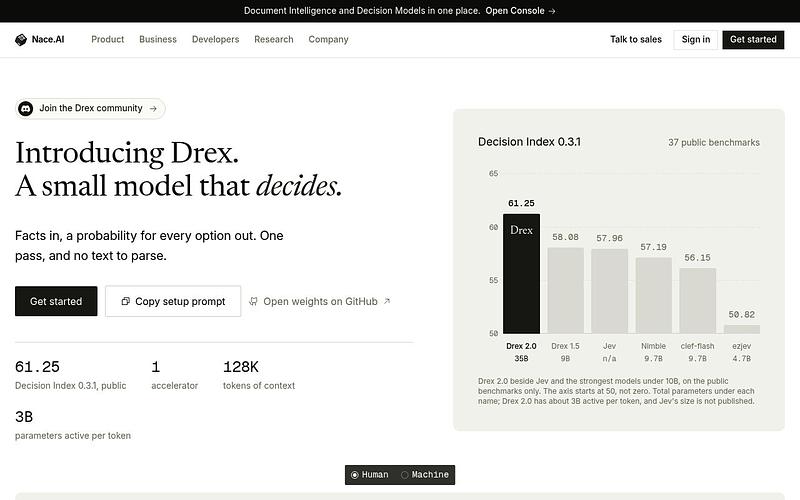
Task: Click the chart footnote about Drex 2.0
Action: (x=616, y=391)
